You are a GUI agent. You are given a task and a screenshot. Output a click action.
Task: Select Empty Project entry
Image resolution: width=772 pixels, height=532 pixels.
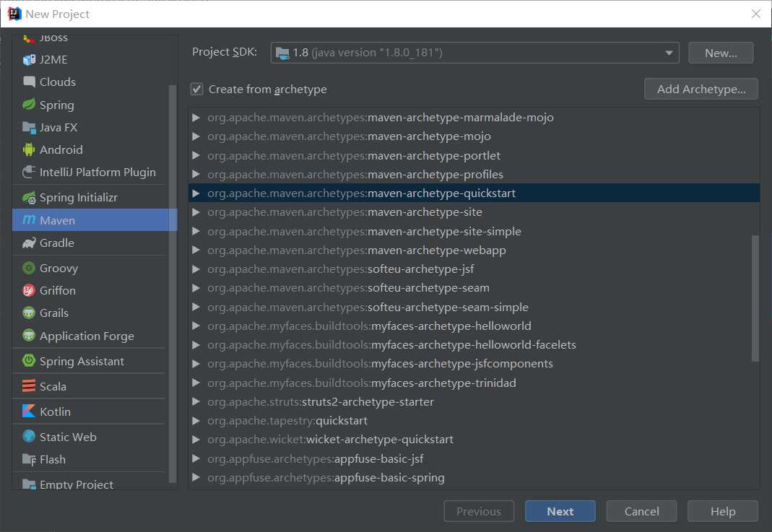[x=89, y=484]
